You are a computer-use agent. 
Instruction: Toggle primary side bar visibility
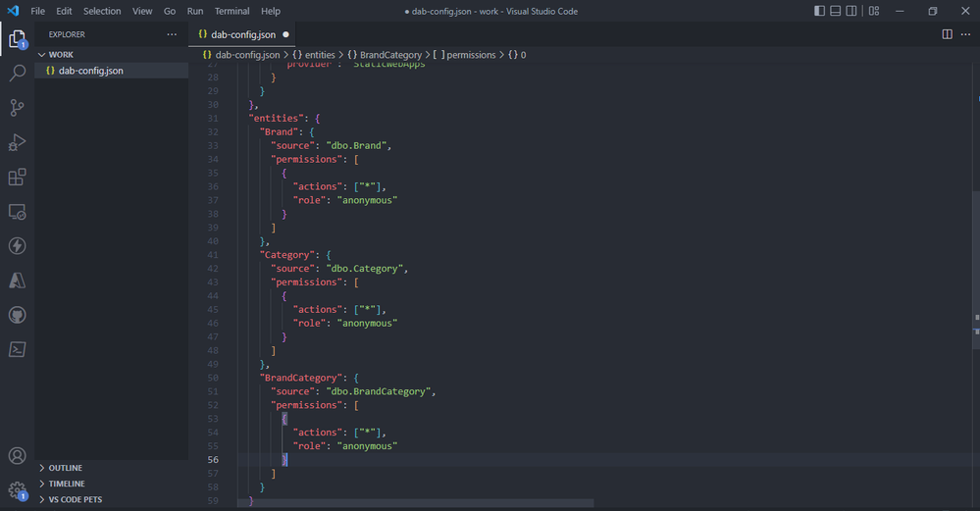[819, 11]
